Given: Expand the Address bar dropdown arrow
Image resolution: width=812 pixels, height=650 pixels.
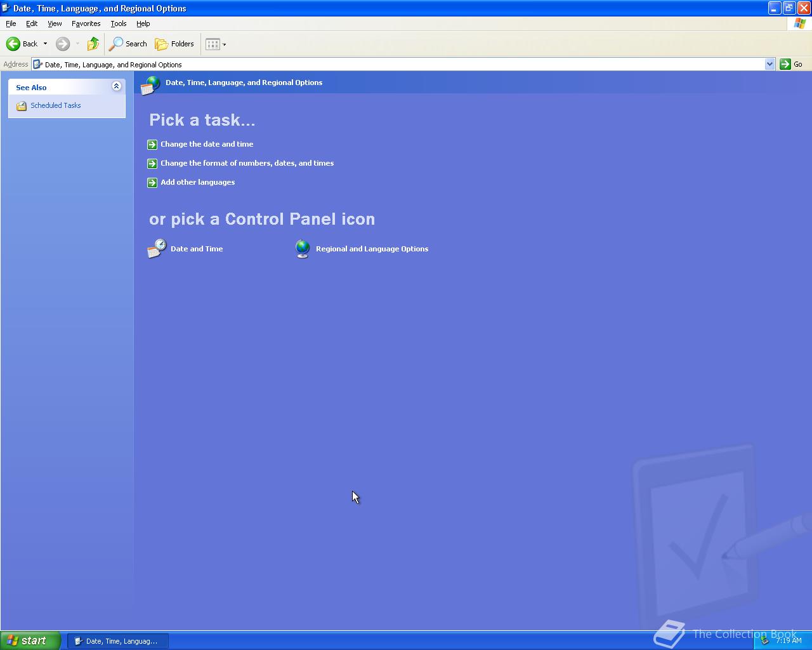Looking at the screenshot, I should point(769,64).
